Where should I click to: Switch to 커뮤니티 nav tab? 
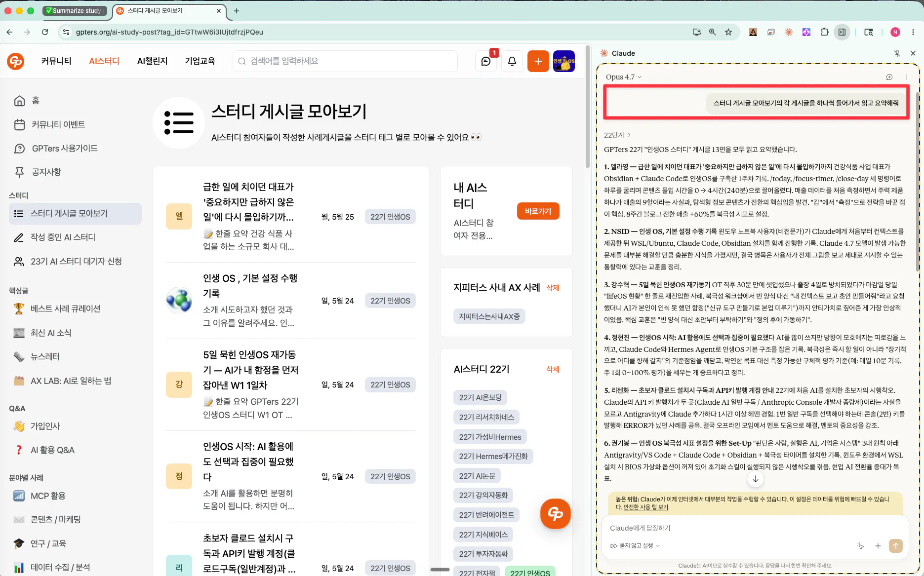pos(56,61)
